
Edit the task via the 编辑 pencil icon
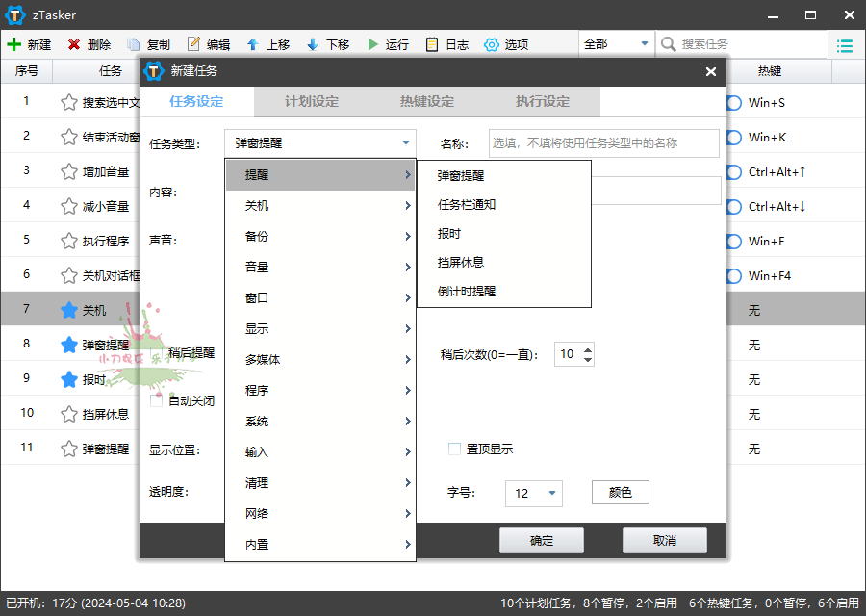click(208, 43)
